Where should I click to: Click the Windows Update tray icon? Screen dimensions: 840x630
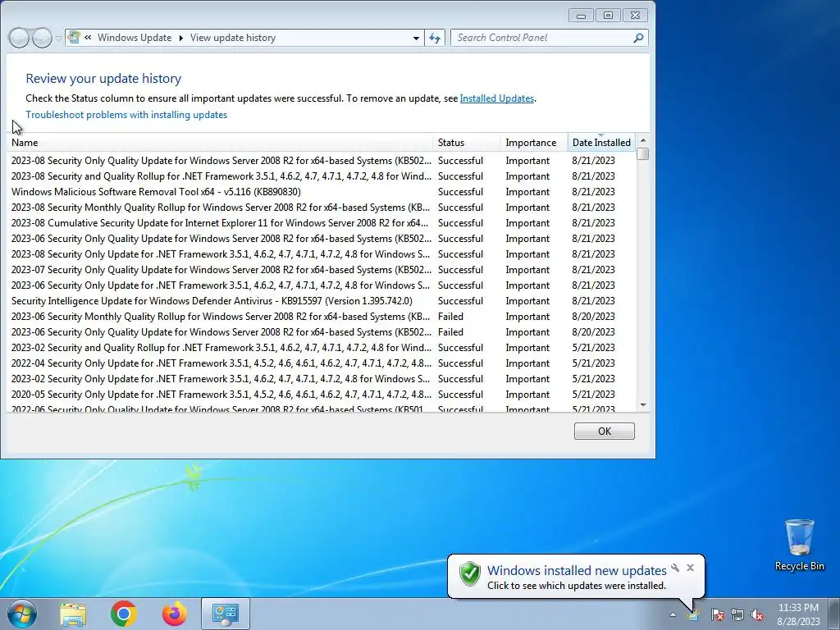click(693, 614)
